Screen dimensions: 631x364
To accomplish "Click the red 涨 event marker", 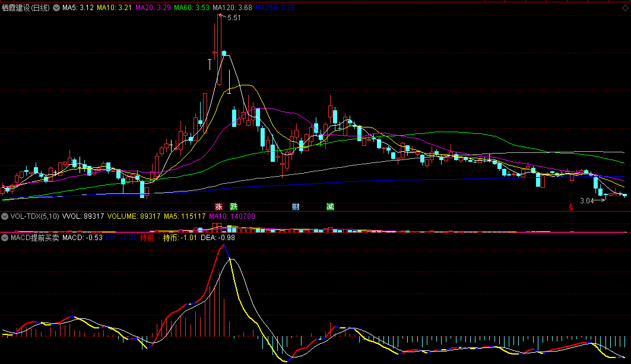I will [x=218, y=207].
